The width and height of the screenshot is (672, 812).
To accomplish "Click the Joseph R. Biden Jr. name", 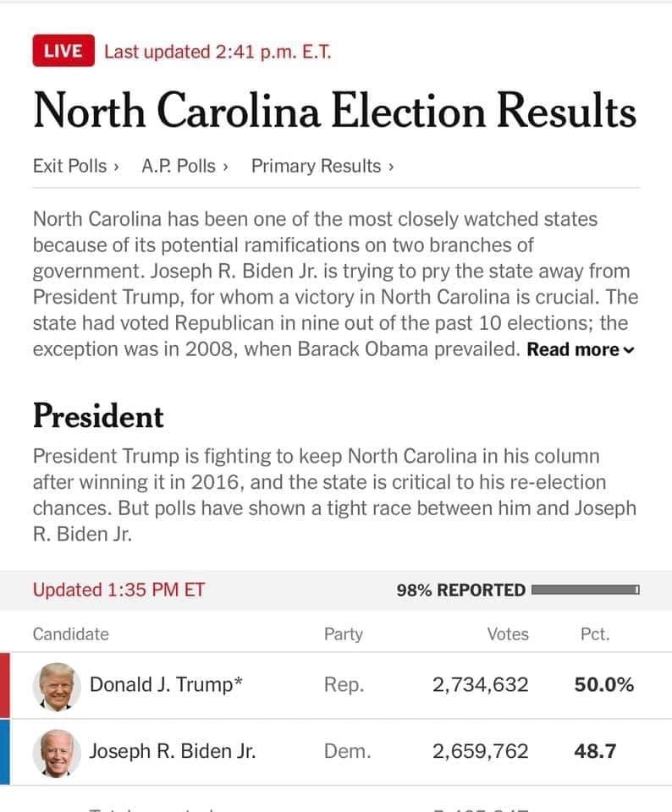I will pos(173,751).
